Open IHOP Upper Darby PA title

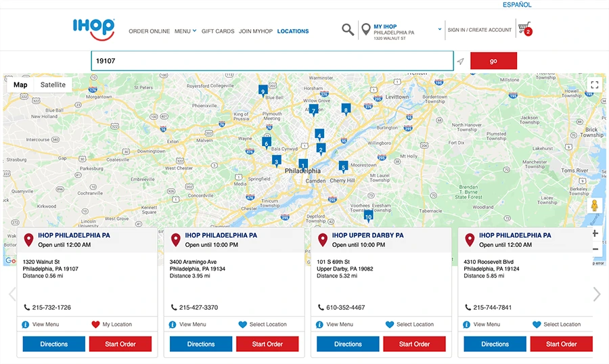[x=367, y=235]
